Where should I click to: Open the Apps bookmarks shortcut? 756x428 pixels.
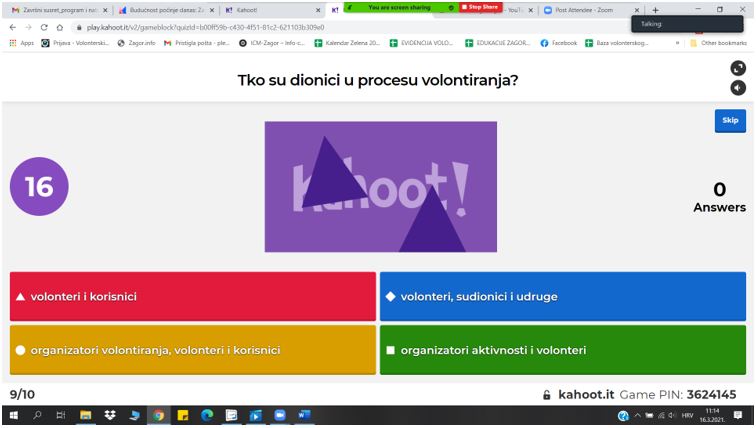[18, 42]
